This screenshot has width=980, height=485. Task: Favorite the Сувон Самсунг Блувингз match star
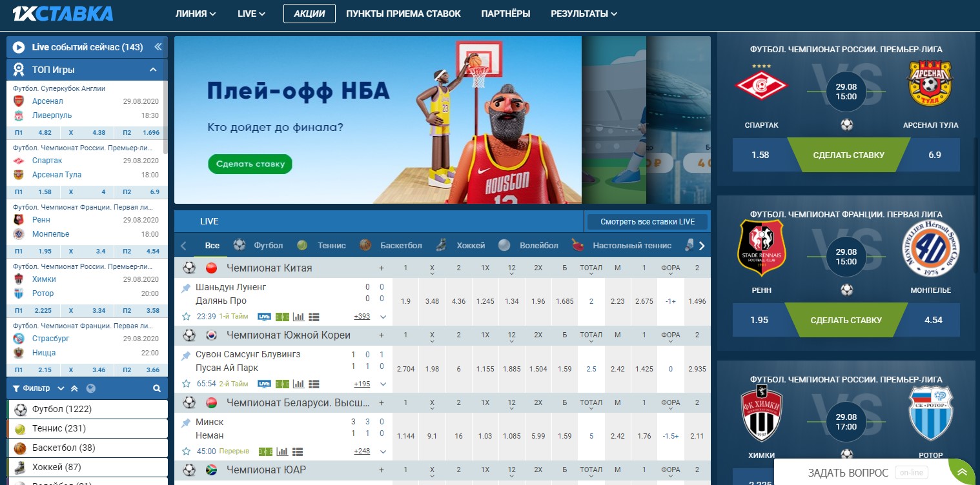[186, 384]
